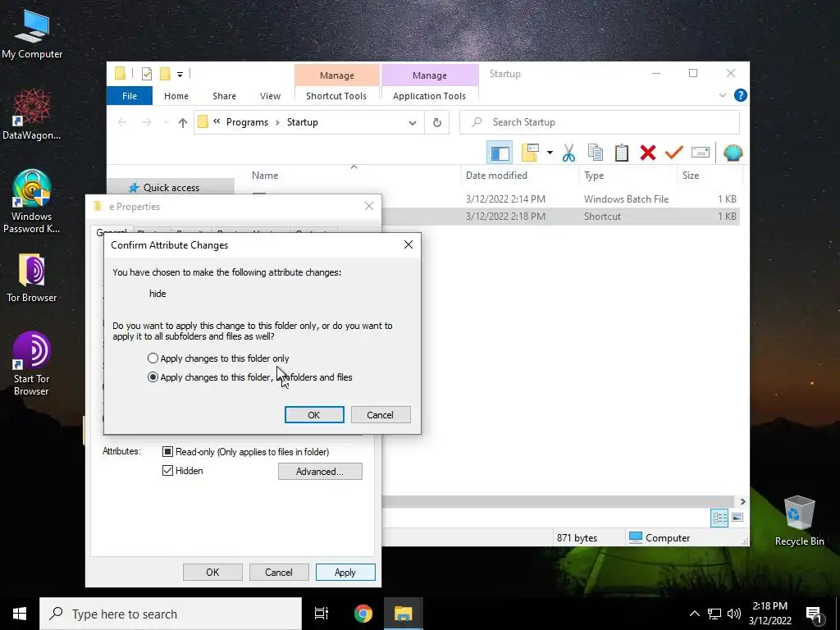The height and width of the screenshot is (630, 840).
Task: Open the Tor Browser folder icon
Action: 32,277
